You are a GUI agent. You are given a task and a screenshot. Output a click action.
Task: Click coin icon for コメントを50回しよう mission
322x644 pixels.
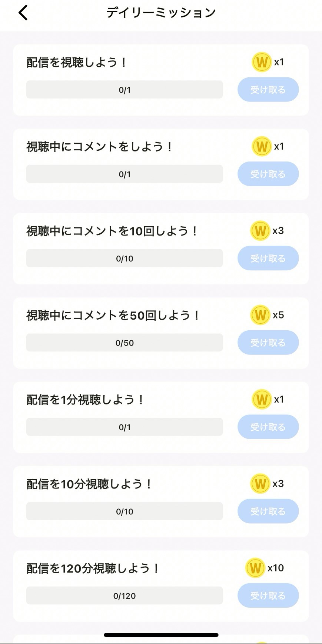(x=260, y=315)
